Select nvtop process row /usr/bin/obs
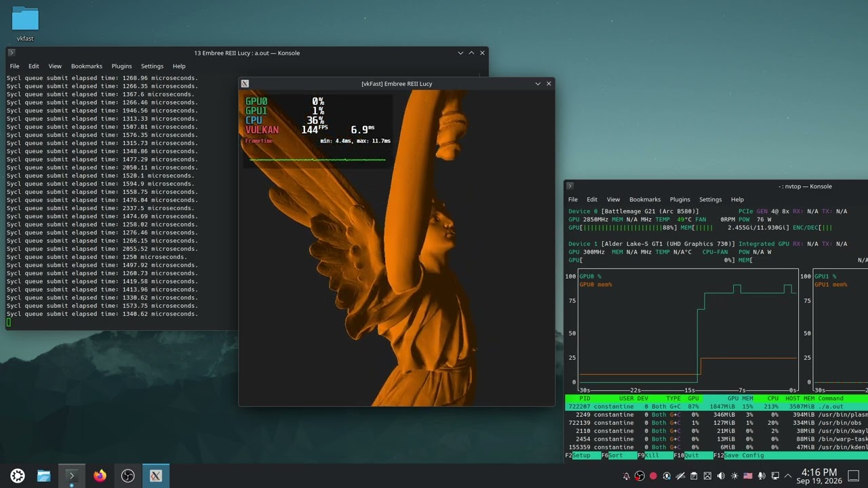868x488 pixels. 716,423
